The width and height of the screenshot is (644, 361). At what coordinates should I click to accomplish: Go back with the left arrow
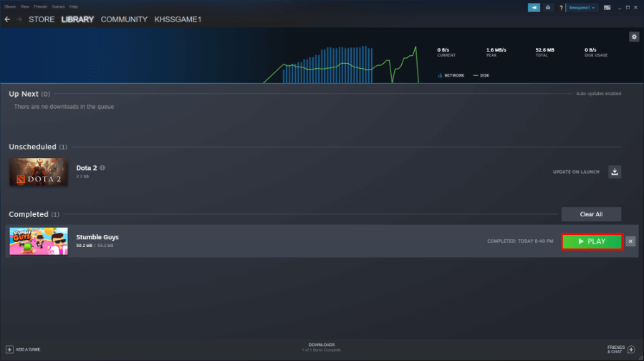click(x=7, y=19)
